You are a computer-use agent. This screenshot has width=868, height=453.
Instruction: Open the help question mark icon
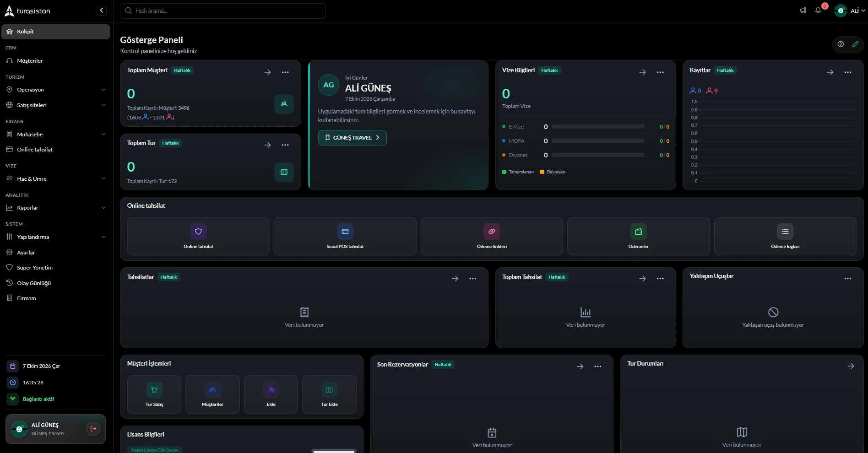pos(841,44)
